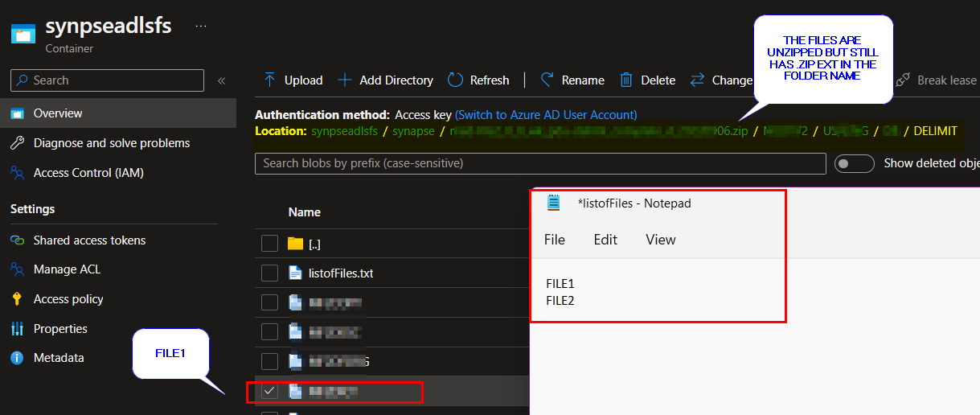
Task: Click DELIMIT in the Location breadcrumb
Action: [x=936, y=130]
